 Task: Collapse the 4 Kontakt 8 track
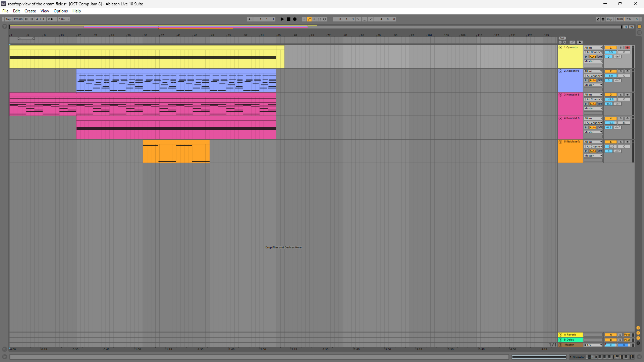(x=560, y=118)
